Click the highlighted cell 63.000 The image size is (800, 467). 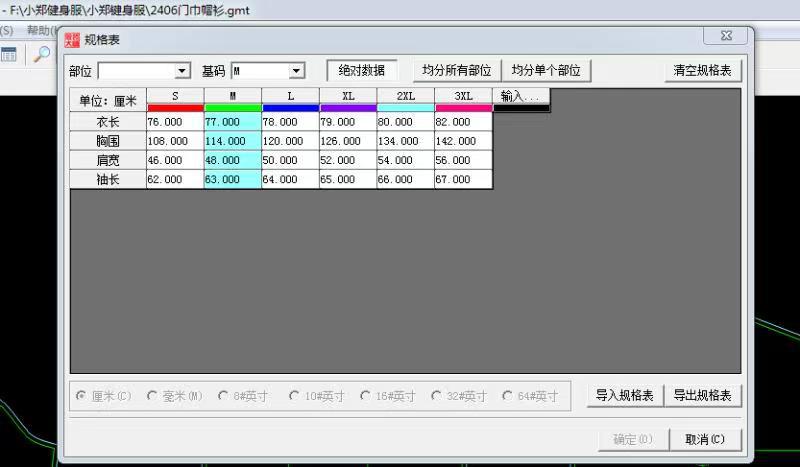click(233, 180)
